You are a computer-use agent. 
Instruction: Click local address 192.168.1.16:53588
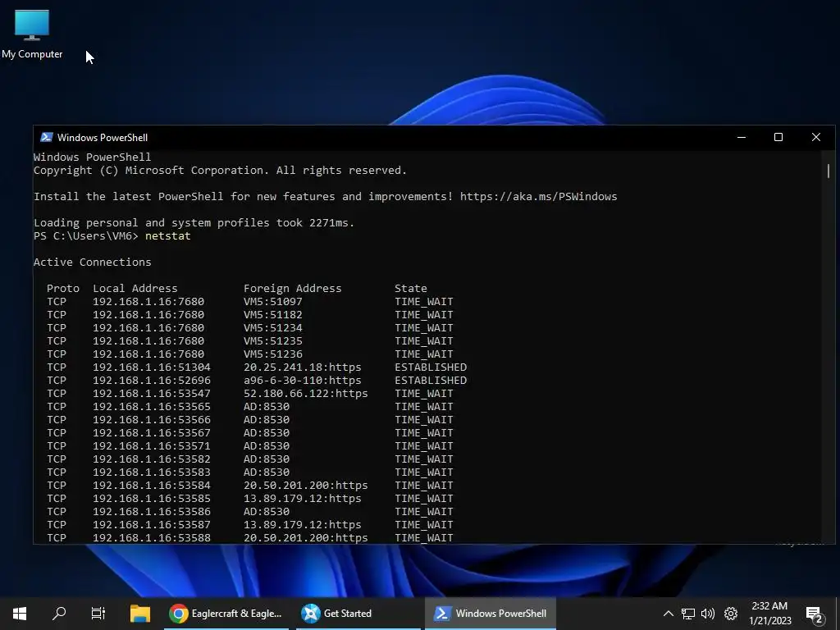152,538
